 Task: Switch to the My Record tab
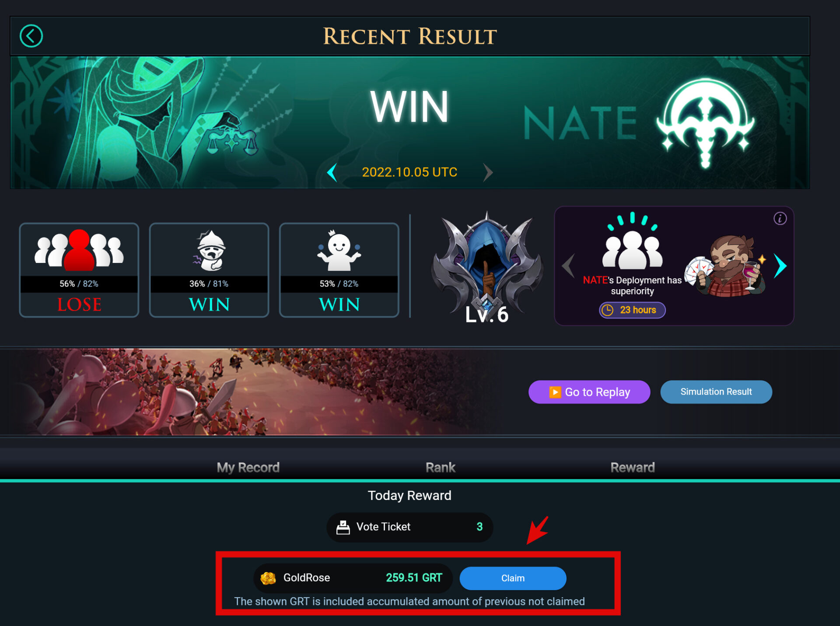click(248, 467)
